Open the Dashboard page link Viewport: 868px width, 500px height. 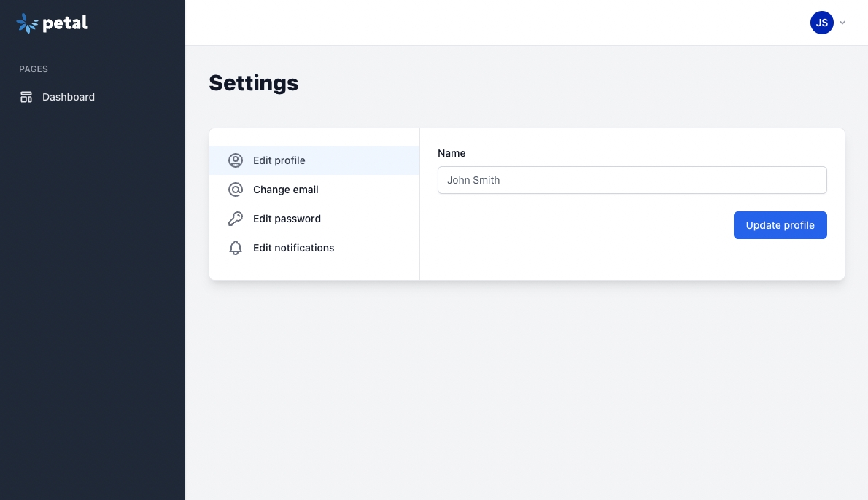(x=69, y=97)
